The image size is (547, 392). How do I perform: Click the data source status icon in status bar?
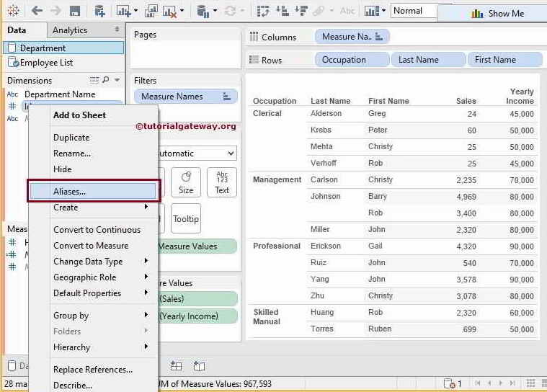[449, 383]
